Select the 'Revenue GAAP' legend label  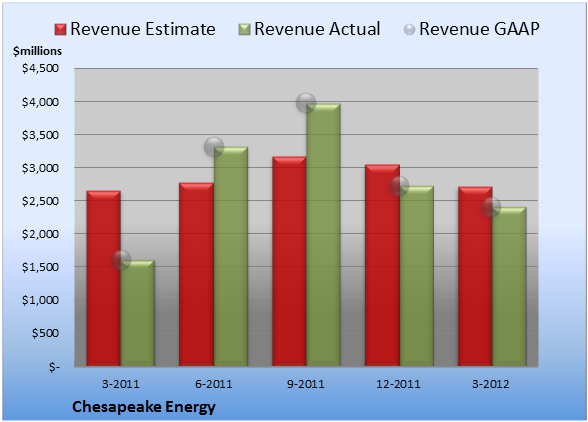point(479,29)
